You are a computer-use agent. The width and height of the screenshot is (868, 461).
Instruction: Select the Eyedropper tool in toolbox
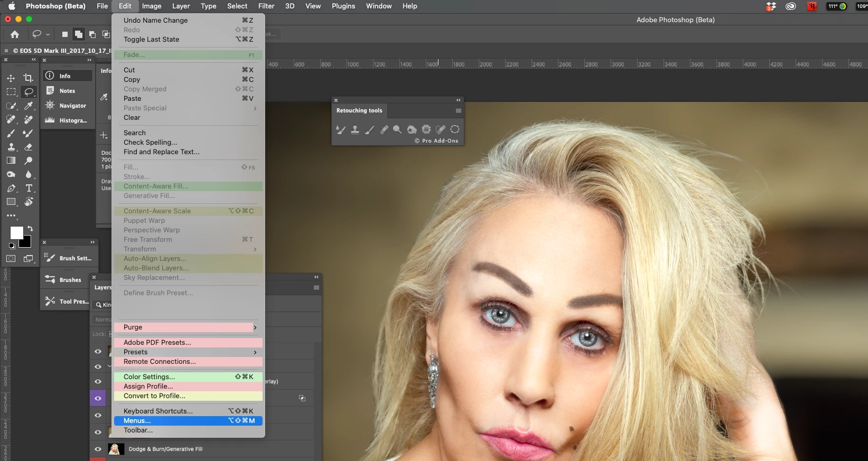coord(29,106)
